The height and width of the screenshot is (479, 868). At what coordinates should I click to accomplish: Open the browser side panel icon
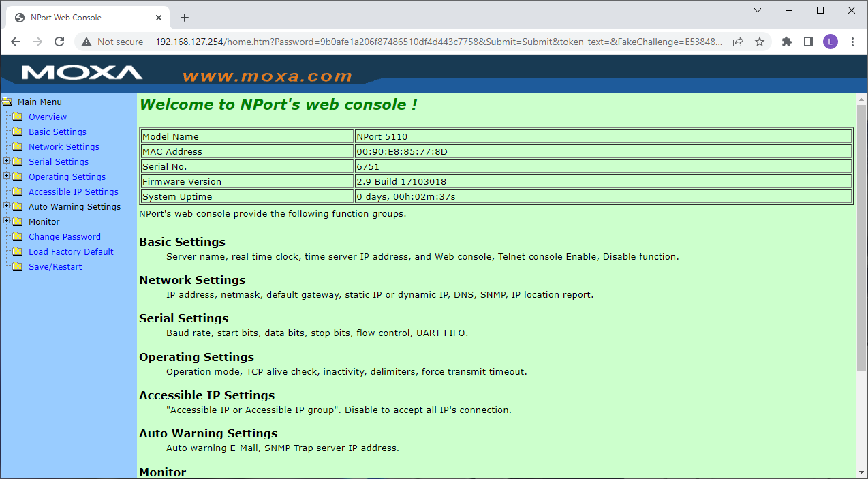pos(809,42)
